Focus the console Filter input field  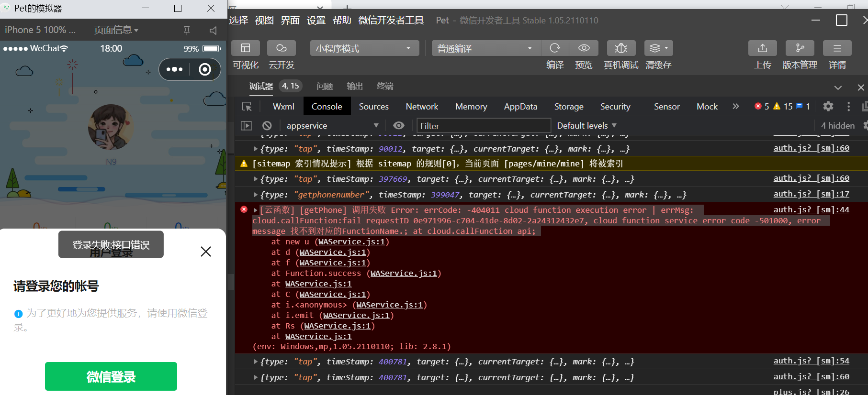(x=484, y=126)
